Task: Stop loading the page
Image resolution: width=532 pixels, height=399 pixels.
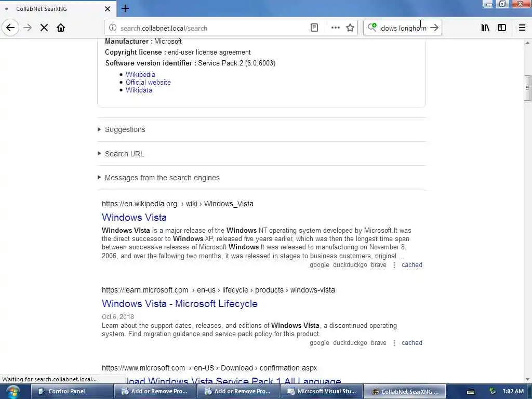Action: (44, 28)
